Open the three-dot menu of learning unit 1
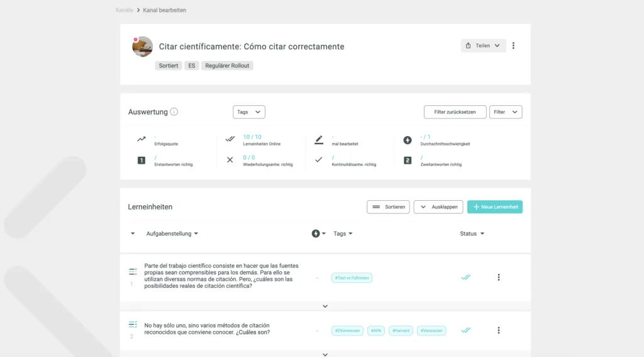 (499, 278)
